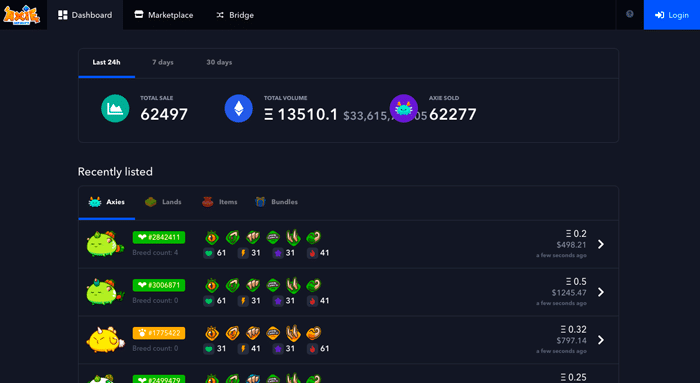Click the green #3006871 ID badge

(x=158, y=285)
